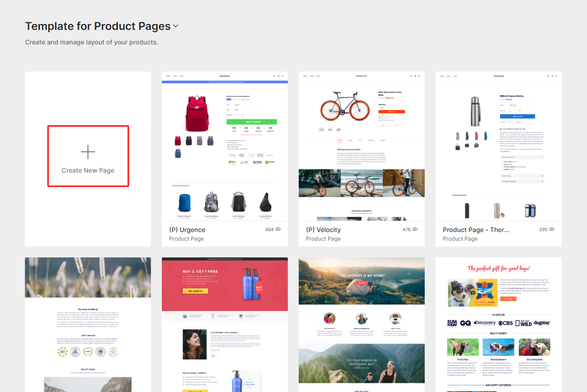
Task: Open the red backpack Urgence template thumbnail
Action: pyautogui.click(x=224, y=146)
